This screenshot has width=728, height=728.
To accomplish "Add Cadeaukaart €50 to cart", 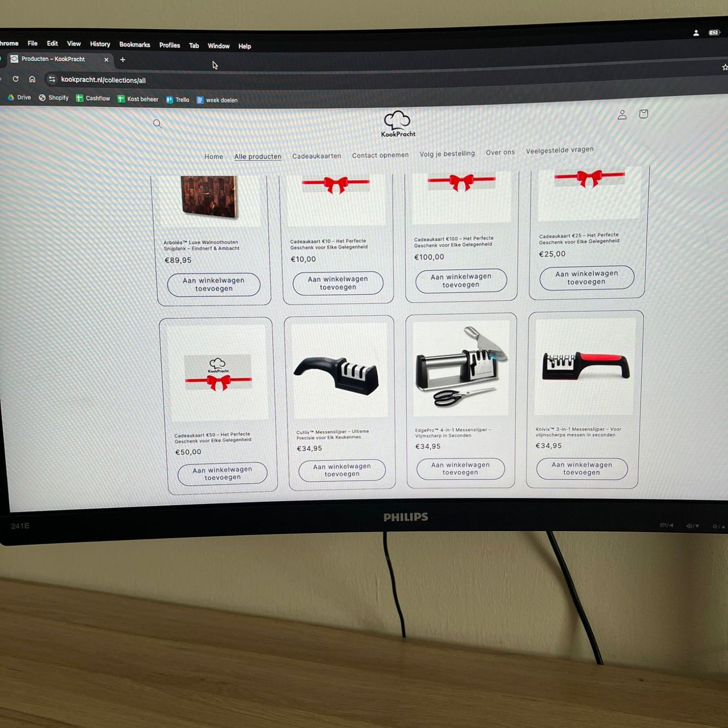I will (222, 473).
